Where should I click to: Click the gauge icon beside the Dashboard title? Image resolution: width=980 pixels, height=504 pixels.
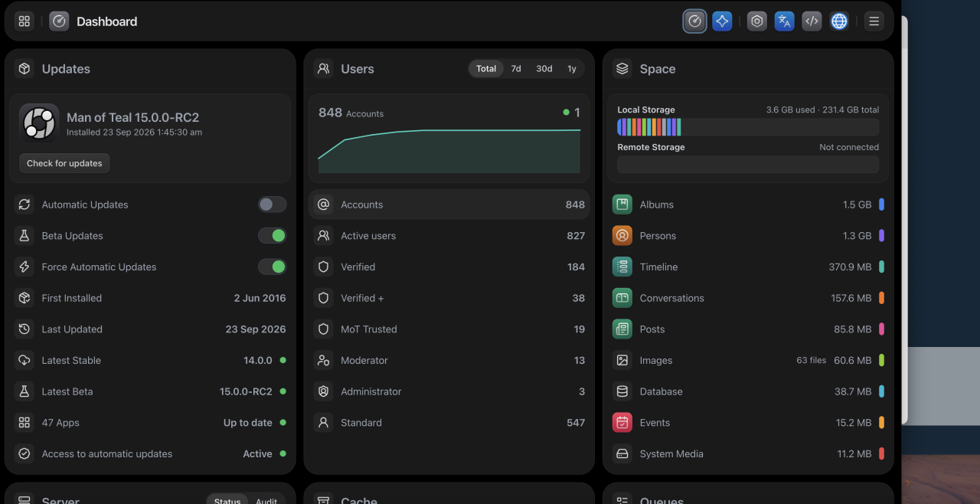[59, 21]
